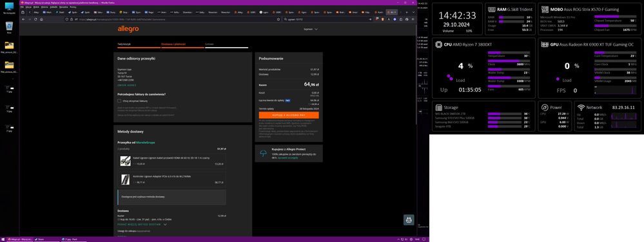
Task: Open a new Firefox tab with plus button
Action: (407, 12)
